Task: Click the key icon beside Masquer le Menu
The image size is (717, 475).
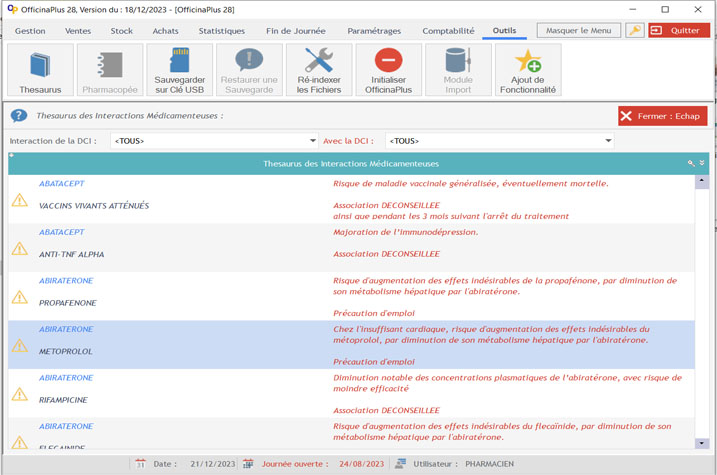Action: coord(634,31)
